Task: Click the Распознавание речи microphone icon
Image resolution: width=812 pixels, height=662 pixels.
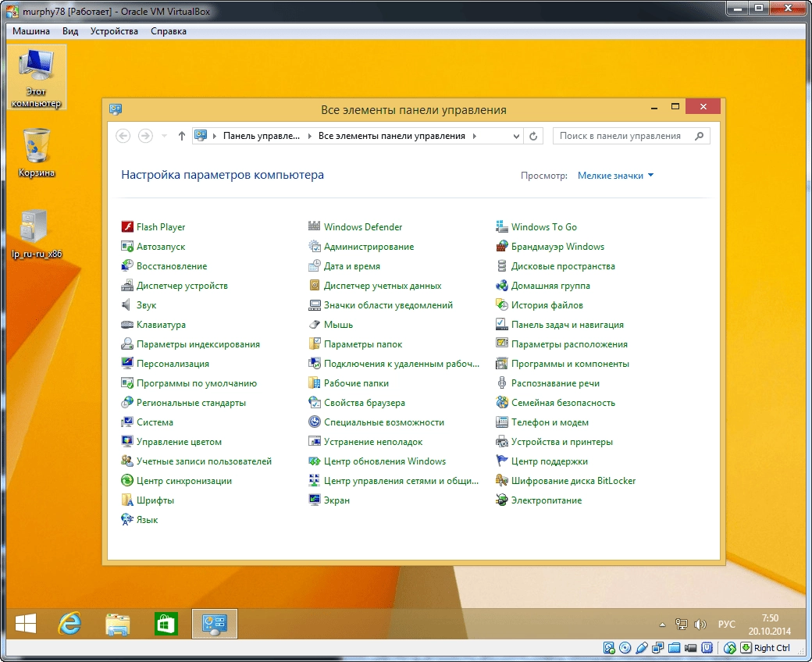Action: (x=502, y=383)
